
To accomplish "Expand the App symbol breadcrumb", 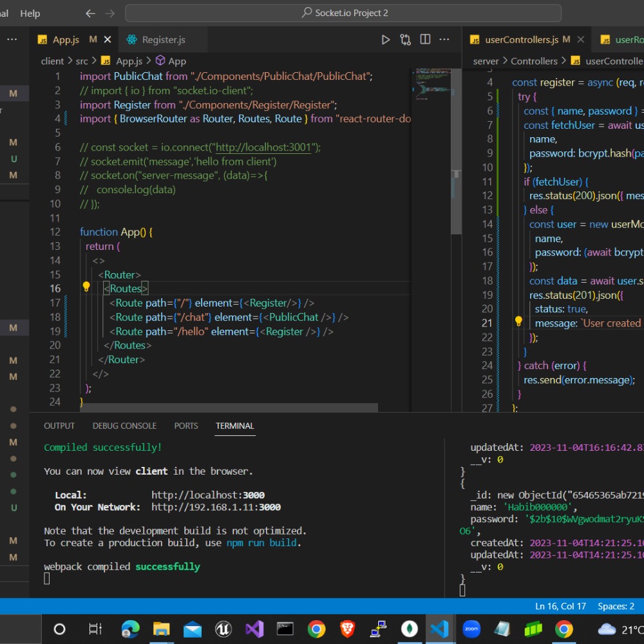I will [176, 61].
